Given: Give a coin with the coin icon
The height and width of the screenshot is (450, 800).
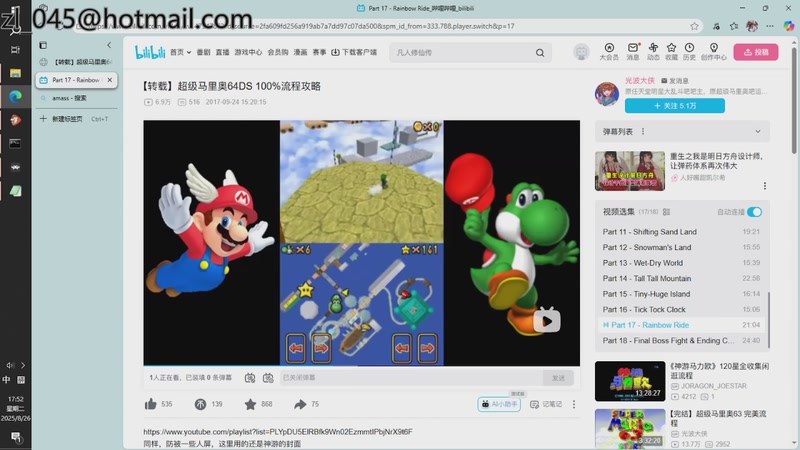Looking at the screenshot, I should [x=200, y=404].
